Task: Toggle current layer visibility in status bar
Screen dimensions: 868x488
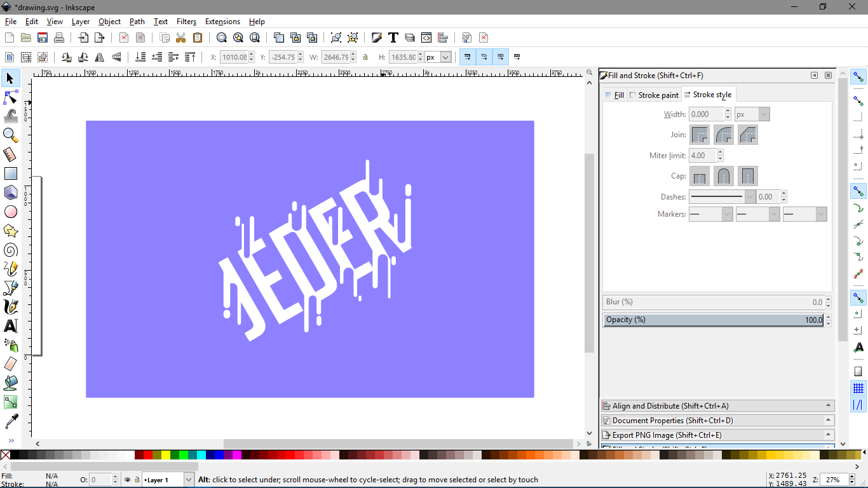Action: (128, 480)
